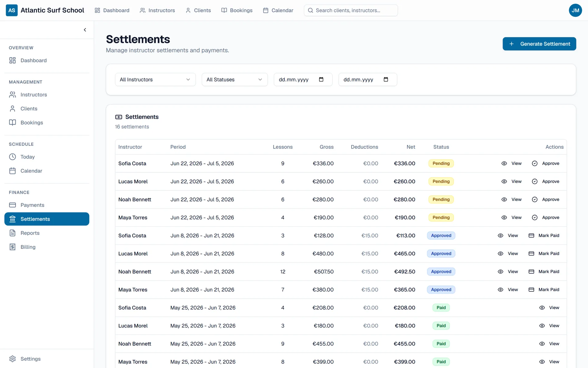
Task: Approve Noah Bennett's €280.00 settlement
Action: 545,200
